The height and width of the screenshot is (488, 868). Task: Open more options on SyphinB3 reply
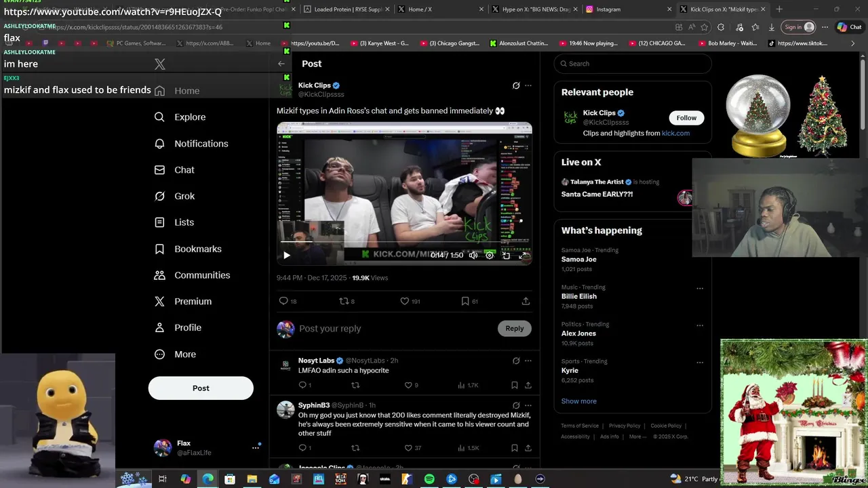[528, 405]
